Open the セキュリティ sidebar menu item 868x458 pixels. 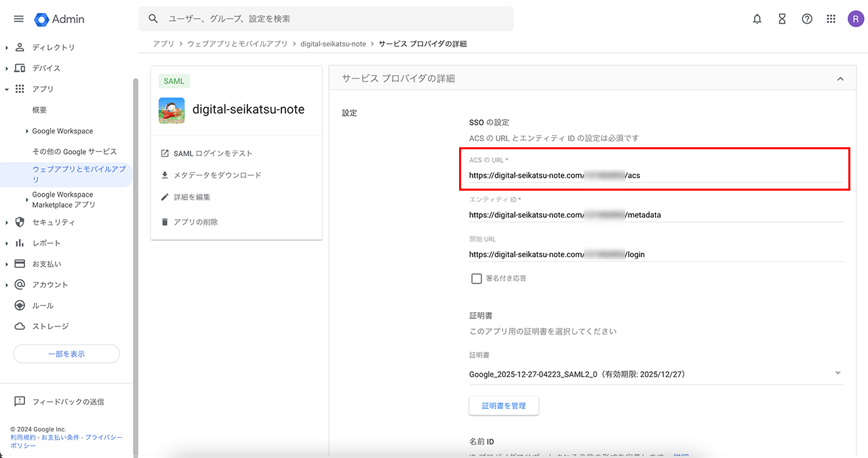(x=53, y=222)
